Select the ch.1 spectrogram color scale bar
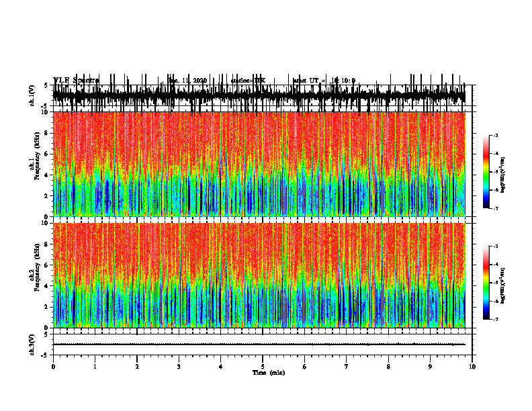Screen dimensions: 532x411 (486, 172)
